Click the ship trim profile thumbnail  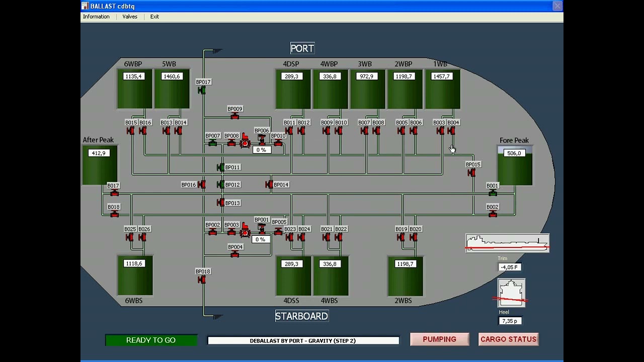507,243
